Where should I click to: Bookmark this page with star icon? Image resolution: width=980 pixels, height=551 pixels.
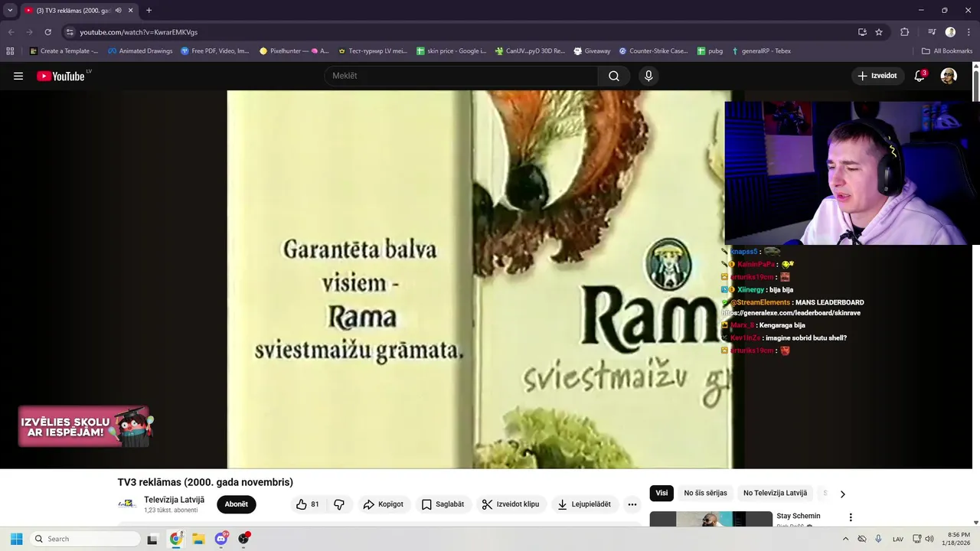[879, 32]
